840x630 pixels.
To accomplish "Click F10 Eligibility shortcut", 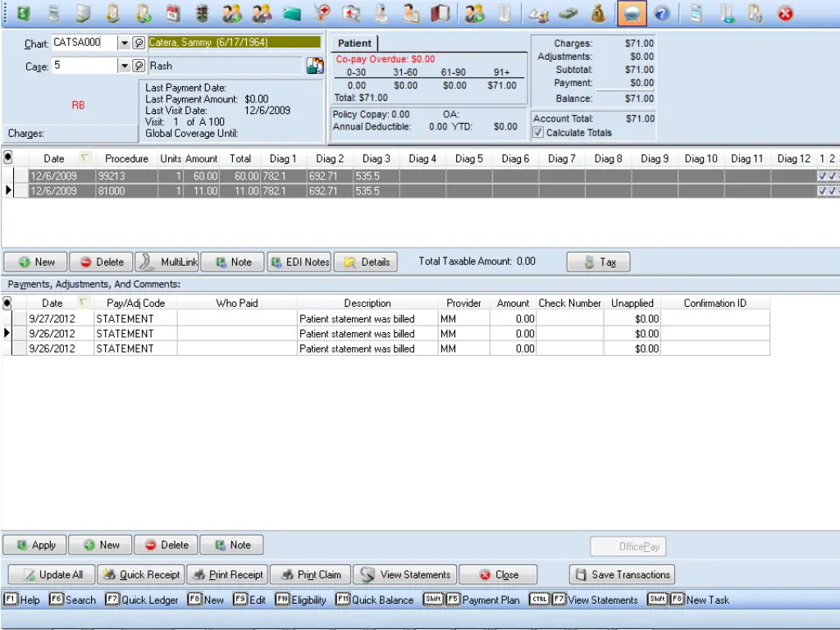I will tap(300, 600).
